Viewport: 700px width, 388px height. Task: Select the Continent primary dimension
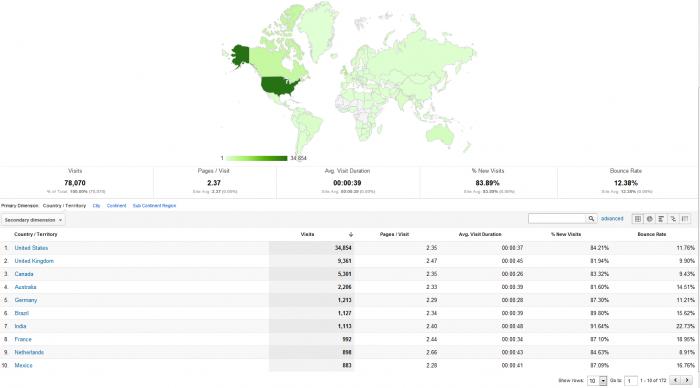click(117, 206)
